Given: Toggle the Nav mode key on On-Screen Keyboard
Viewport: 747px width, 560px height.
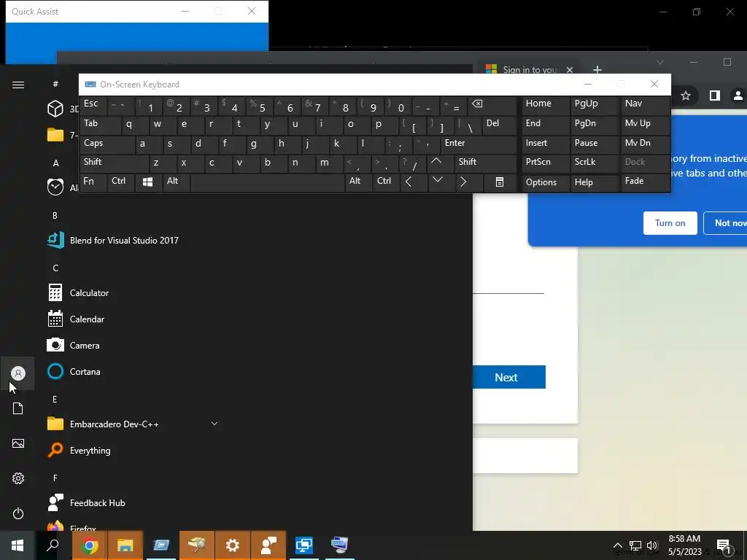Looking at the screenshot, I should point(645,104).
